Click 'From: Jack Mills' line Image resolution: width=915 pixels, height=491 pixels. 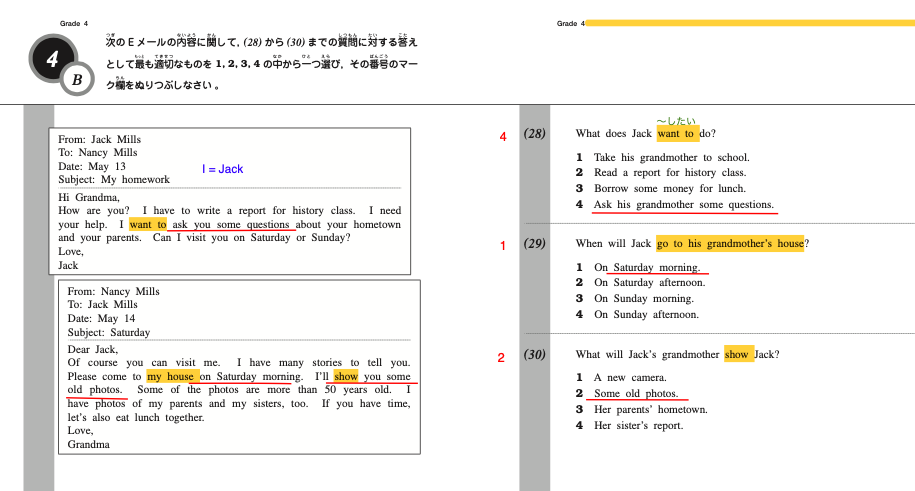pyautogui.click(x=99, y=140)
